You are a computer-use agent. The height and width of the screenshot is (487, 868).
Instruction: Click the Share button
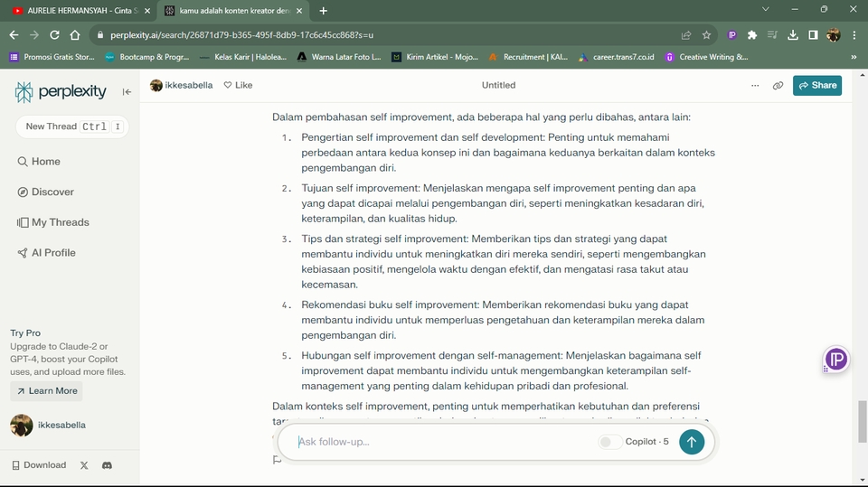(817, 85)
